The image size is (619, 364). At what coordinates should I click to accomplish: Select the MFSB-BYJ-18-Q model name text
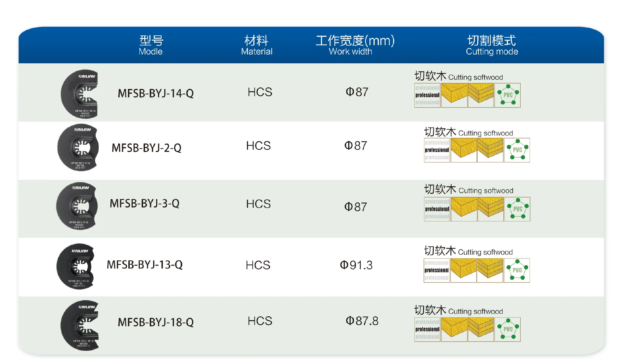pos(156,322)
